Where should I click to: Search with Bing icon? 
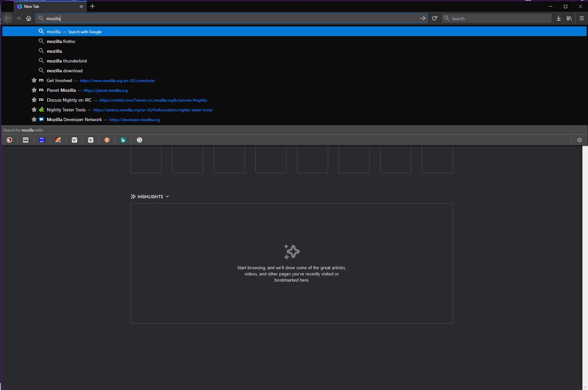click(123, 140)
